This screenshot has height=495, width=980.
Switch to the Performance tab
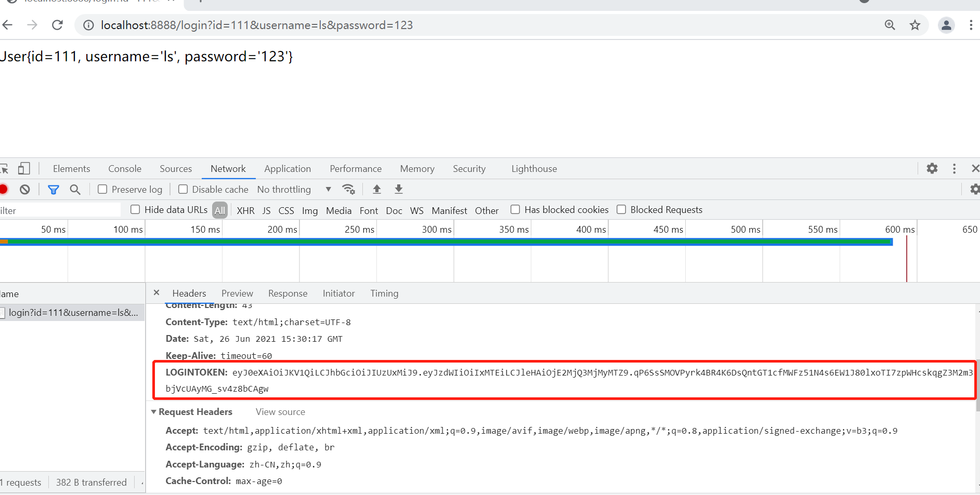[356, 169]
